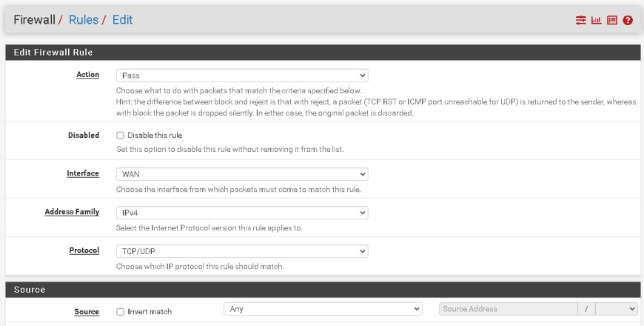Screen dimensions: 644x326
Task: Open the related settings sliders icon
Action: (x=580, y=20)
